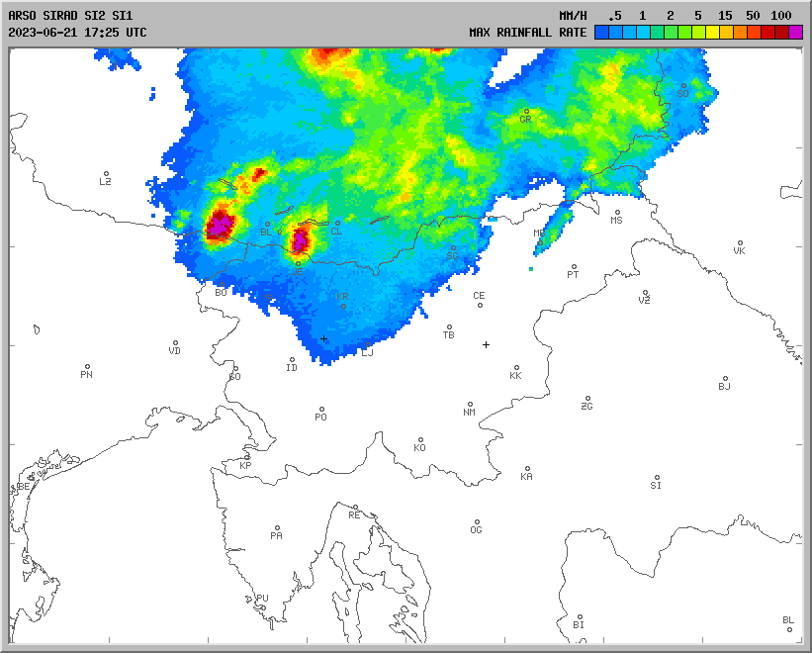
Task: Click the RE city marker
Action: tap(355, 508)
